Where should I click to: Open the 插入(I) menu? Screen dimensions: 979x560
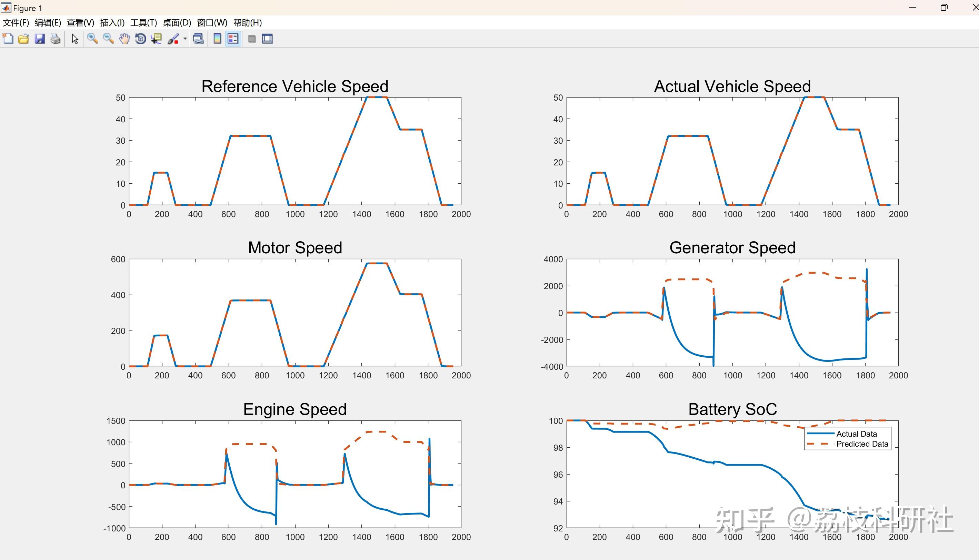point(112,23)
